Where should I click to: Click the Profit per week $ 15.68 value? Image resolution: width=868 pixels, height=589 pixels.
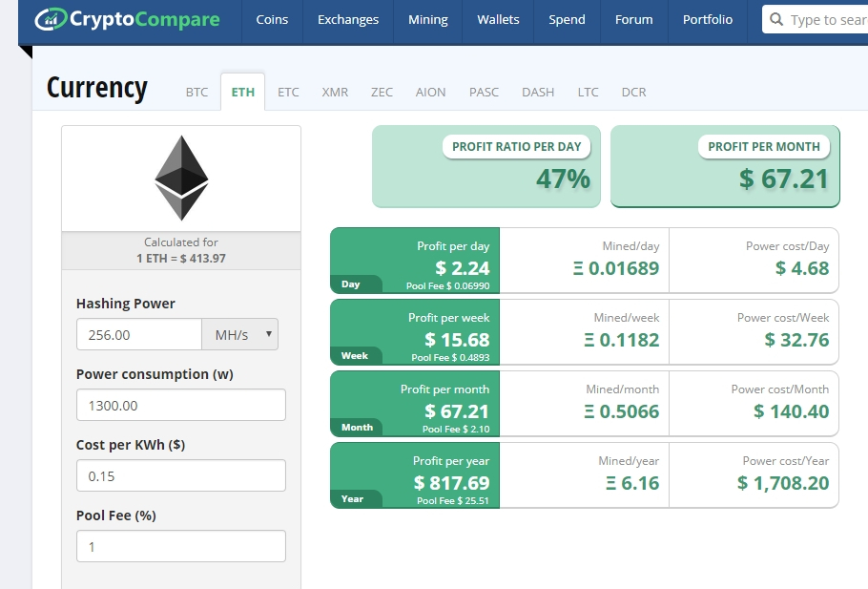click(x=457, y=340)
